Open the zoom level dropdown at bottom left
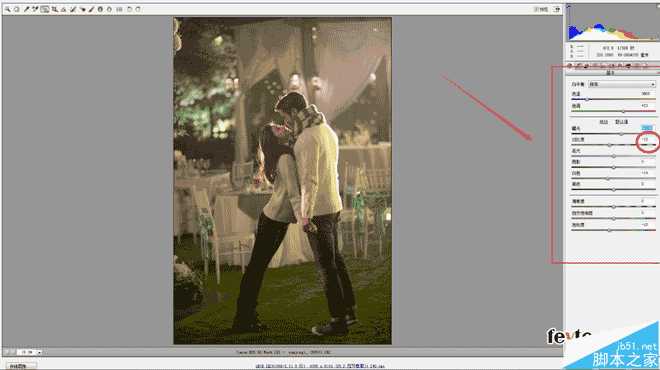Viewport: 660px width, 370px height. [30, 352]
